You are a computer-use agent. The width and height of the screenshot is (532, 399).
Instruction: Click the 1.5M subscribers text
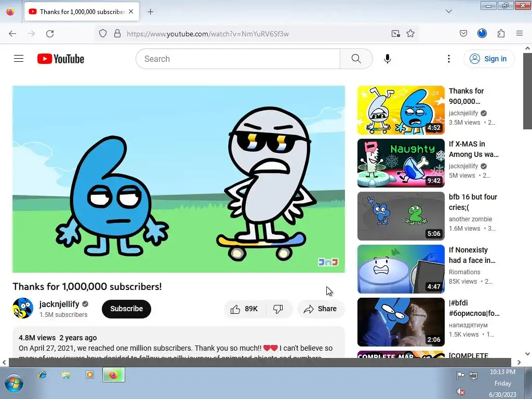63,315
